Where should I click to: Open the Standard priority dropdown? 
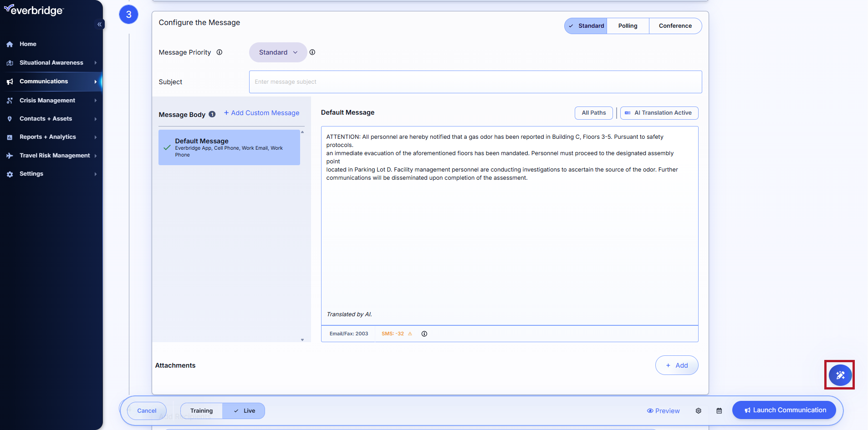(278, 52)
